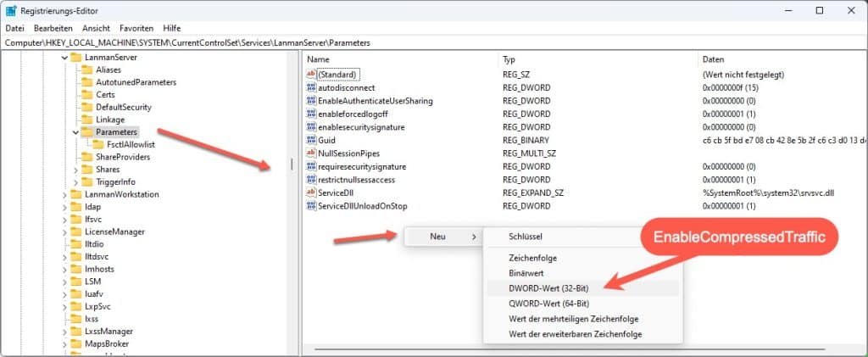This screenshot has height=357, width=868.
Task: Click the LanmanServer folder icon
Action: coord(75,58)
